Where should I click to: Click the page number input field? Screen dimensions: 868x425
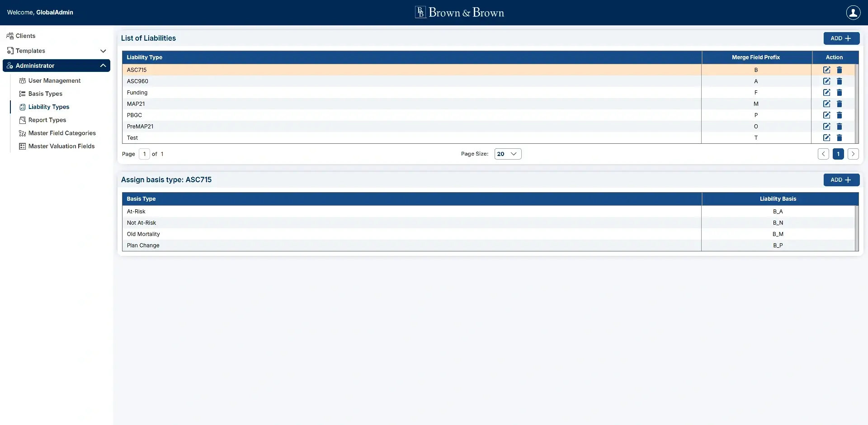144,154
